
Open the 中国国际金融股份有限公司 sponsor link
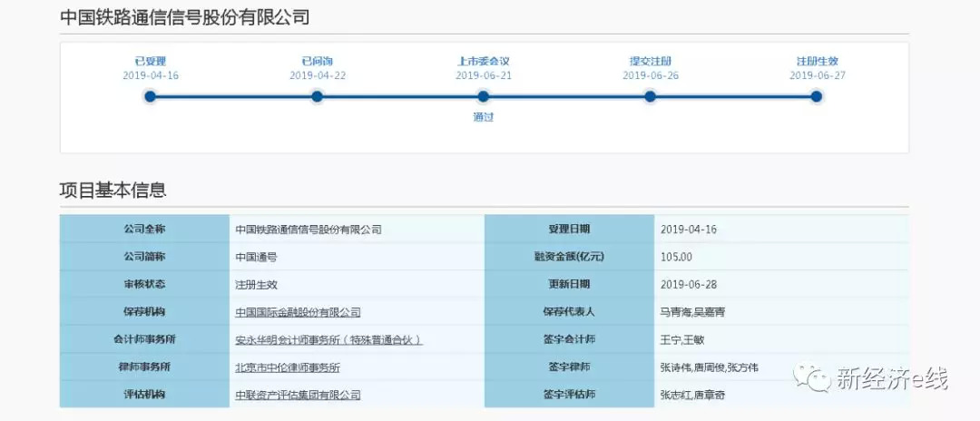[x=299, y=312]
